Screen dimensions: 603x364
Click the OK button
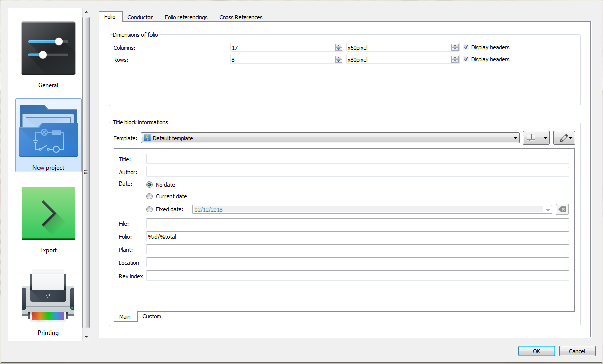point(537,351)
